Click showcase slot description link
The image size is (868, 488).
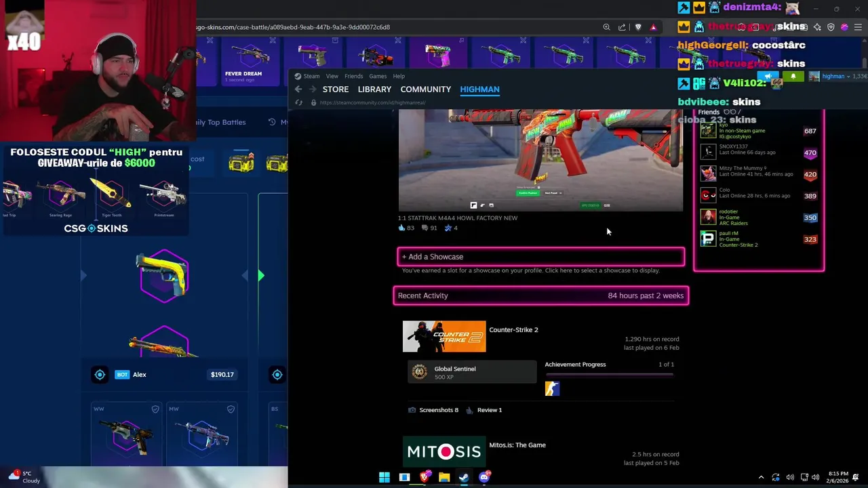[x=530, y=270]
